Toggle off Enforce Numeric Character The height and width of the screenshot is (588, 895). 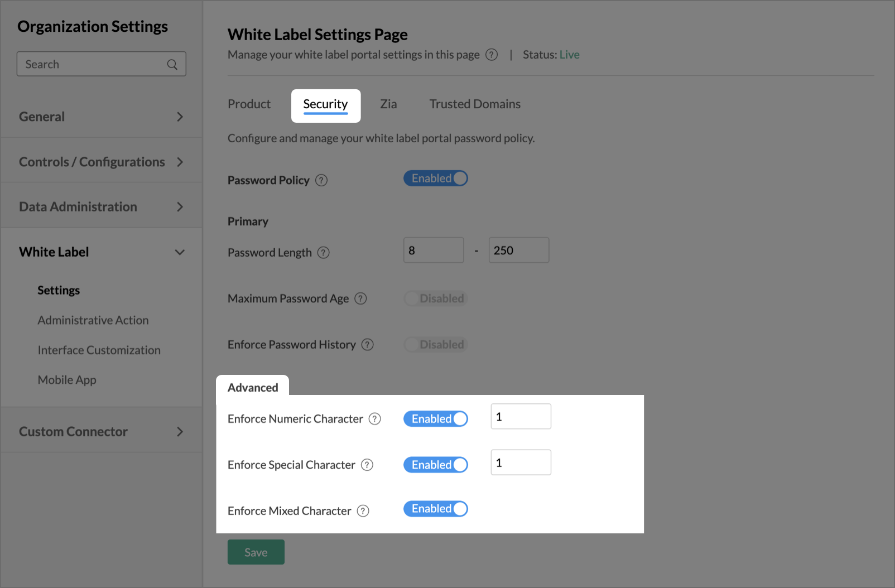coord(436,419)
